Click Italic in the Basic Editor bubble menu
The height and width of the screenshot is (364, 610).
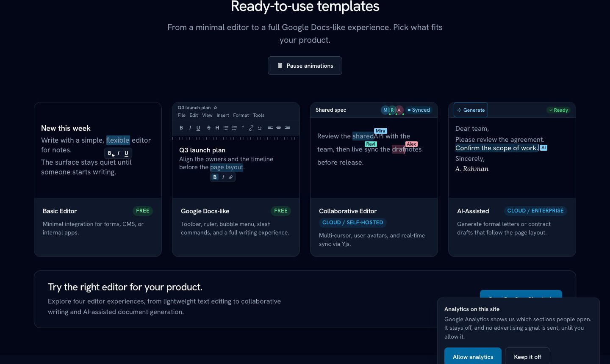pos(118,153)
